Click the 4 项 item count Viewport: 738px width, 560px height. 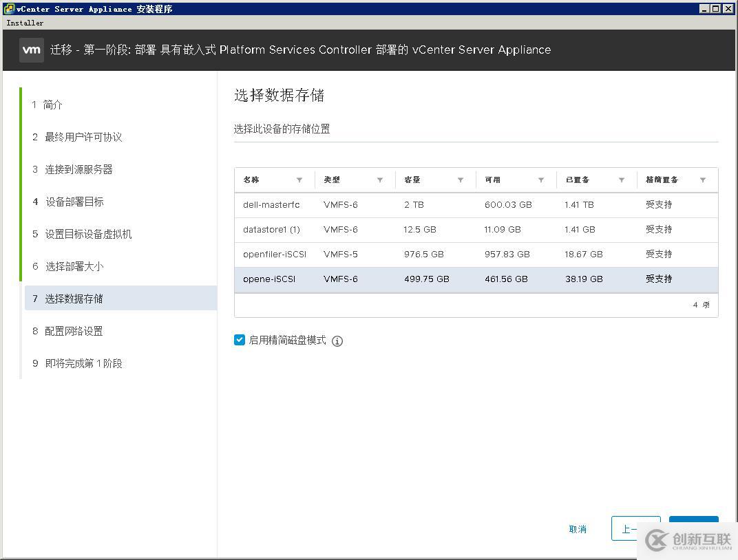click(x=701, y=305)
